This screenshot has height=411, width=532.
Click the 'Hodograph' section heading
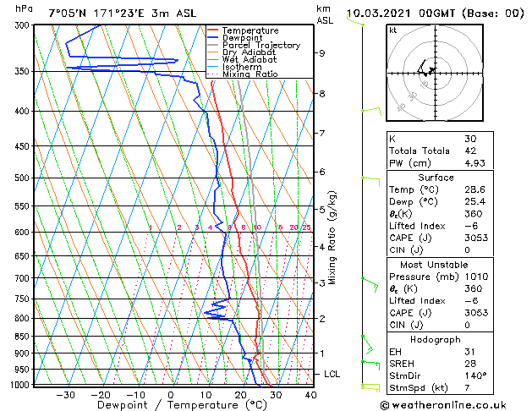coord(436,340)
